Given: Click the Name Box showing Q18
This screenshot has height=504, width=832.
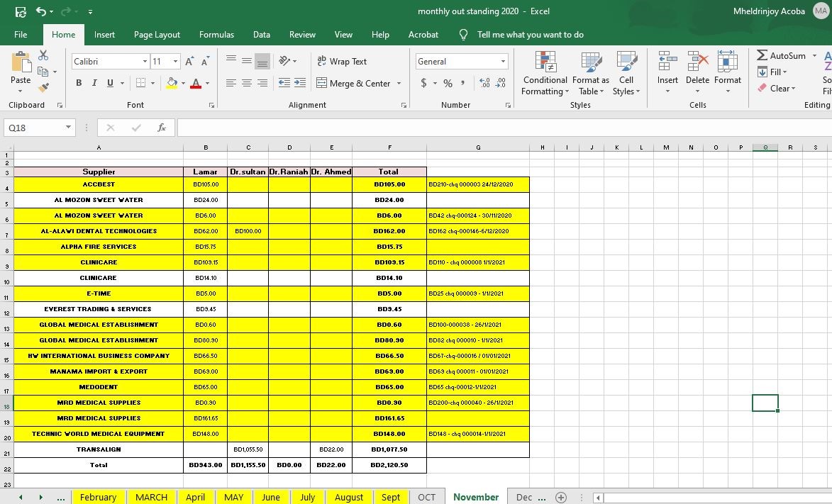Looking at the screenshot, I should (33, 128).
